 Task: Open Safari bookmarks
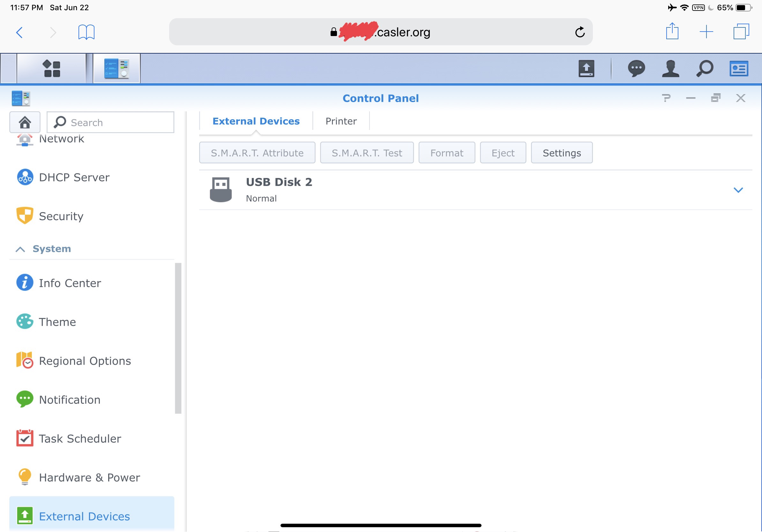click(86, 32)
